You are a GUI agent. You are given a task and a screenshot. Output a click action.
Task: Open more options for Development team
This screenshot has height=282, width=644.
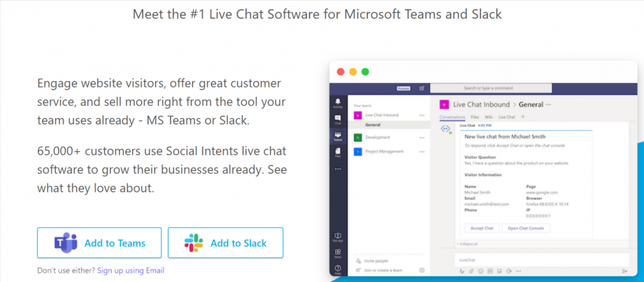[422, 138]
